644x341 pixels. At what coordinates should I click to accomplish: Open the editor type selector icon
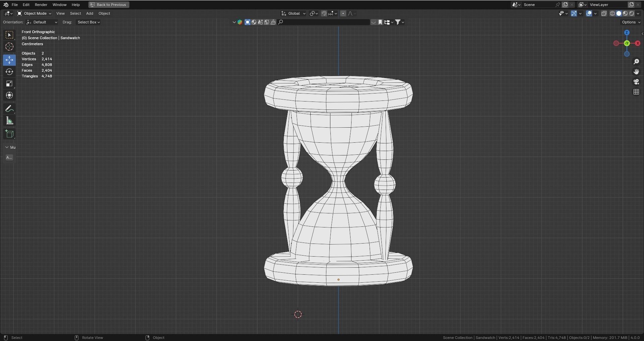8,13
